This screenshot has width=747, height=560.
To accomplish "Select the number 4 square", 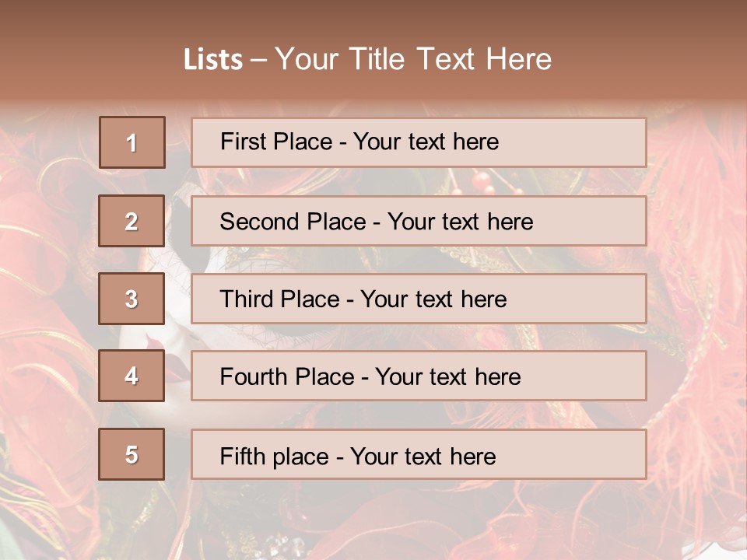I will [132, 376].
